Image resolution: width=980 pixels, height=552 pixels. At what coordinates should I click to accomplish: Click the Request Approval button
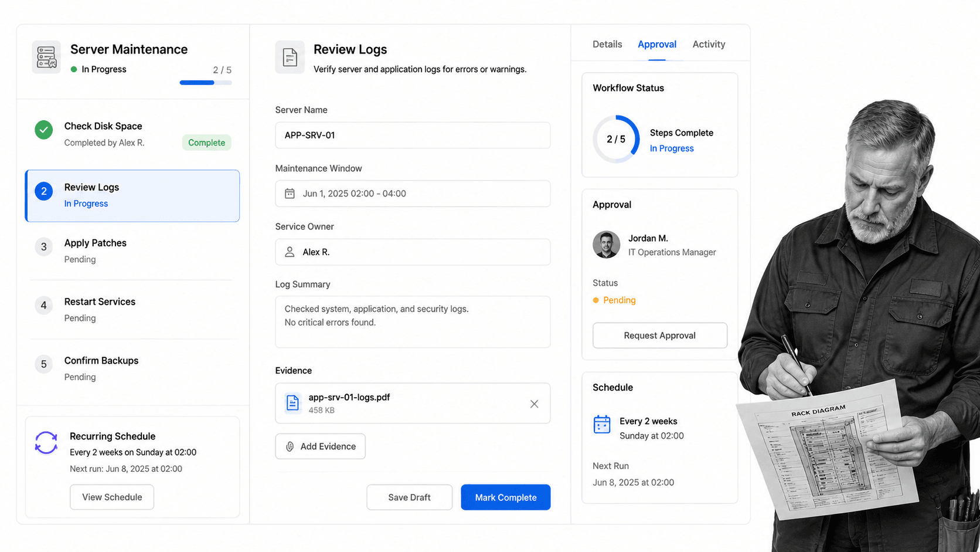(660, 336)
